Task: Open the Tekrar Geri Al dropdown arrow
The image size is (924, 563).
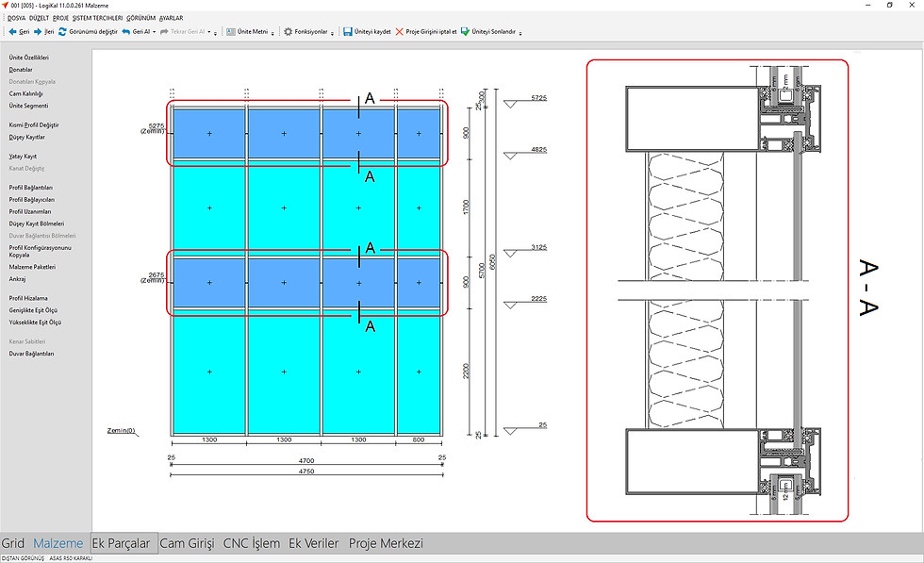Action: click(x=209, y=32)
